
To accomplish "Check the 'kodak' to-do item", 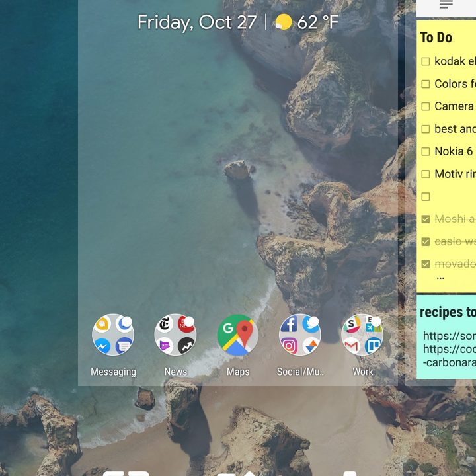I will point(426,61).
